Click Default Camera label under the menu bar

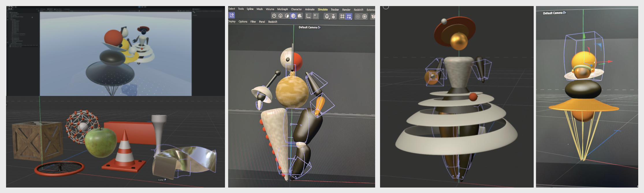tap(308, 27)
